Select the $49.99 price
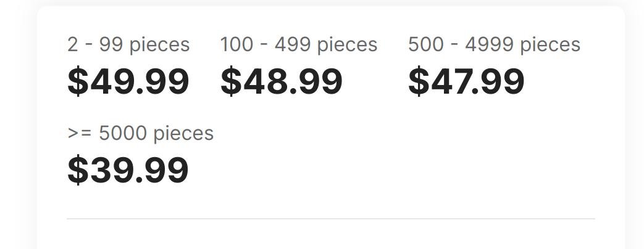This screenshot has height=249, width=644. 128,81
